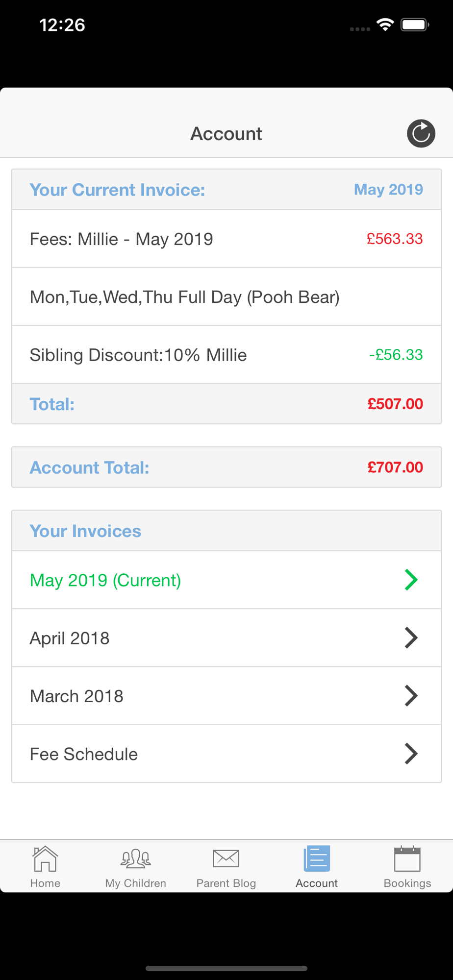The image size is (453, 980).
Task: Expand the March 2018 invoice chevron
Action: (411, 696)
